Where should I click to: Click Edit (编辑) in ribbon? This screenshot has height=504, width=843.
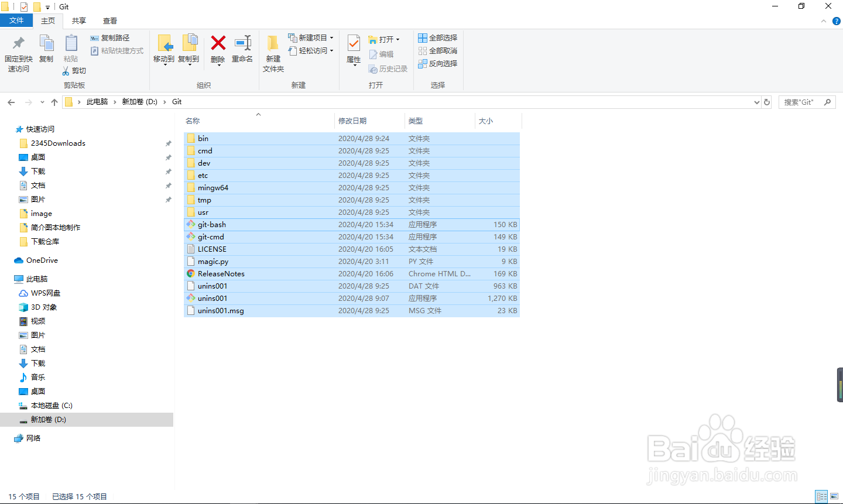tap(381, 54)
